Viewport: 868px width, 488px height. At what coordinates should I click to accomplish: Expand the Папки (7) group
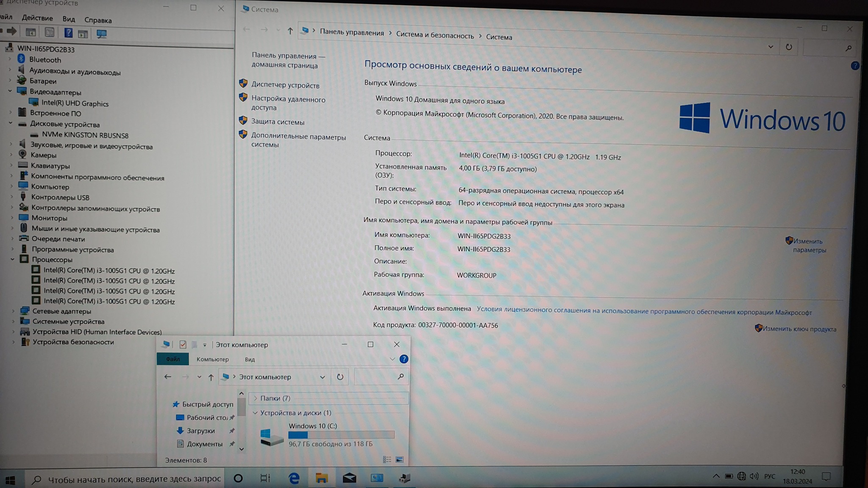coord(255,398)
